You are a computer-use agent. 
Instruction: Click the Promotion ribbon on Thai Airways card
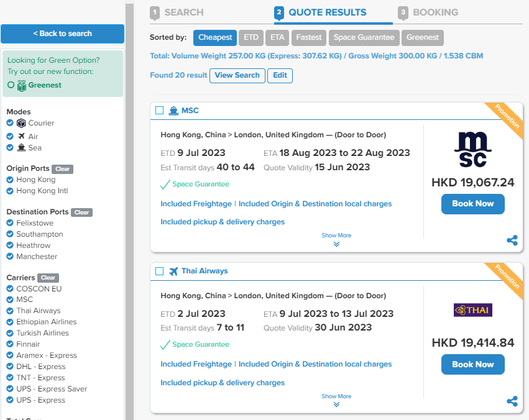tap(507, 277)
